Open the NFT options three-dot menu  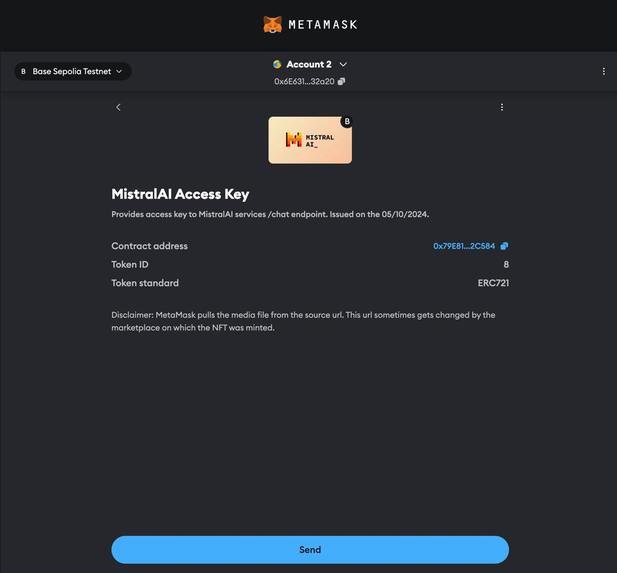tap(502, 107)
